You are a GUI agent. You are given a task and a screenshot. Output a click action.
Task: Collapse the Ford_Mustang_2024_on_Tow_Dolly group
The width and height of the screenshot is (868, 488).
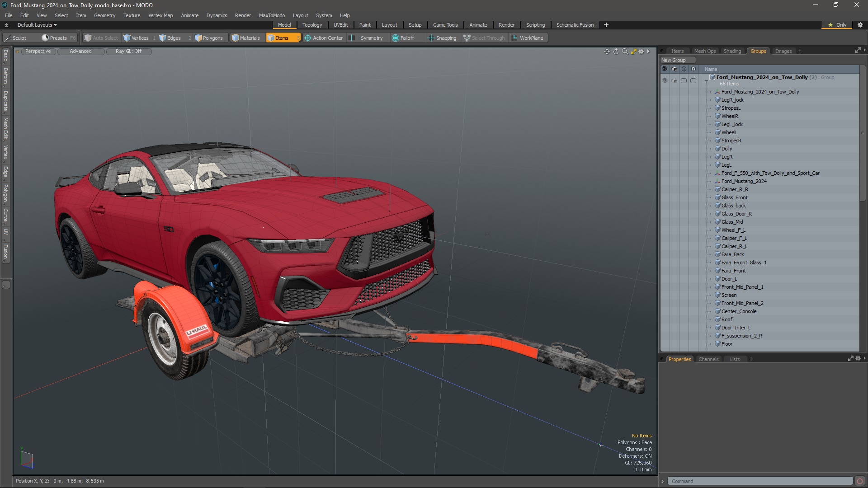point(707,80)
